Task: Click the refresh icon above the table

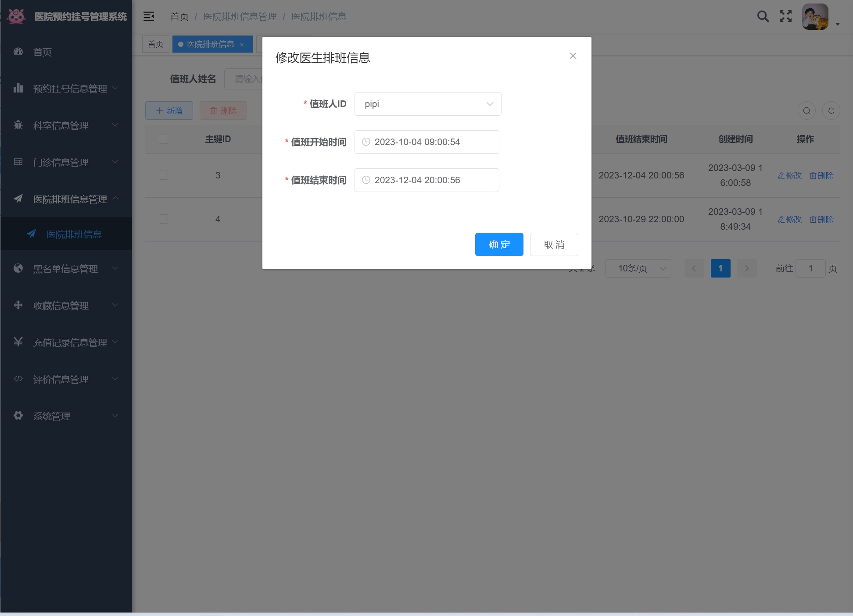Action: coord(831,110)
